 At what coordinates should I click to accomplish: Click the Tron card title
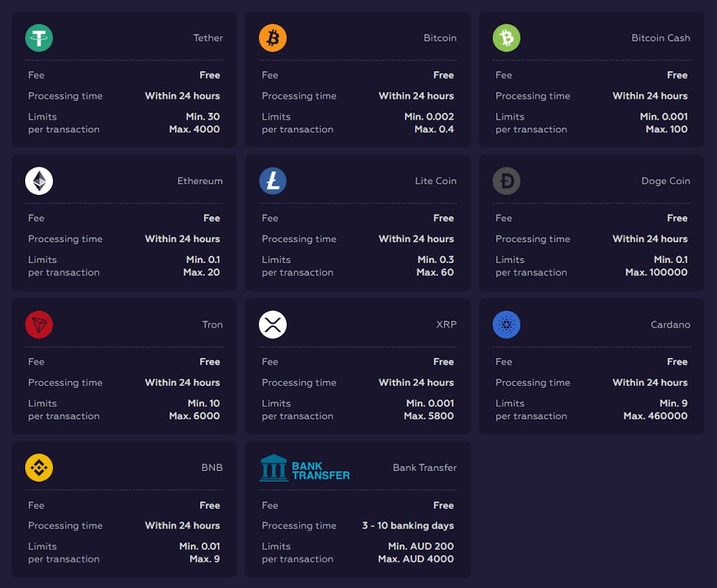(213, 325)
